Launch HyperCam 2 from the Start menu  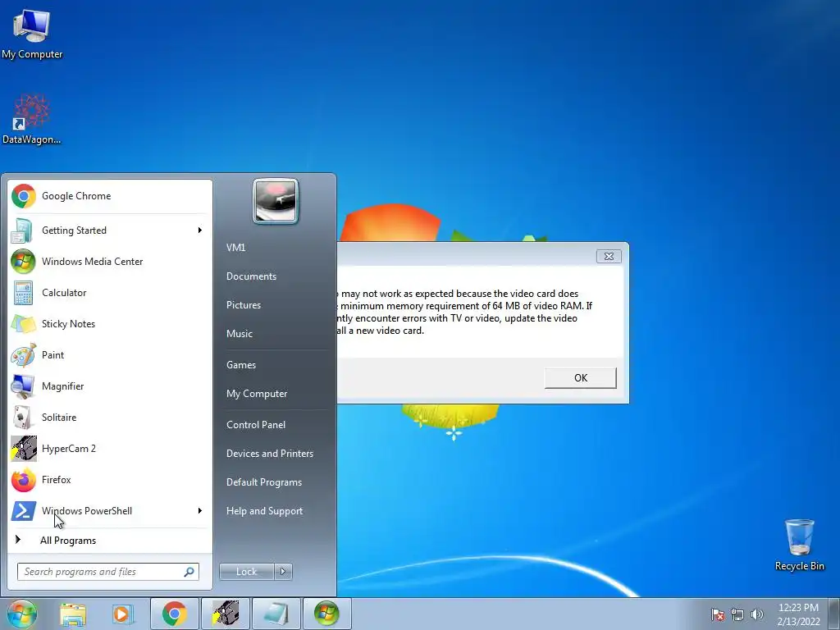coord(110,449)
